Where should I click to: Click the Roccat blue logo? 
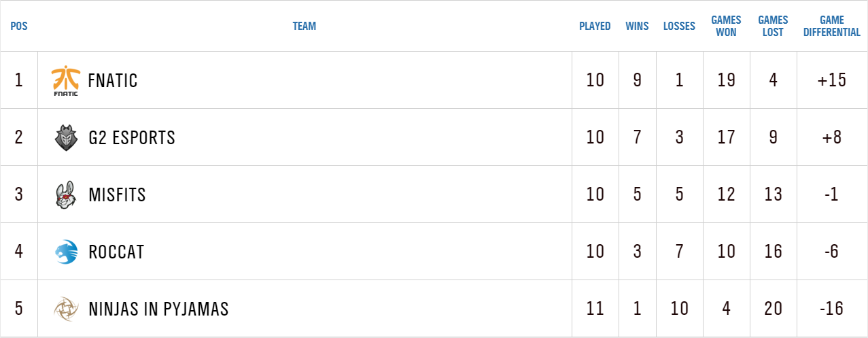tap(66, 252)
